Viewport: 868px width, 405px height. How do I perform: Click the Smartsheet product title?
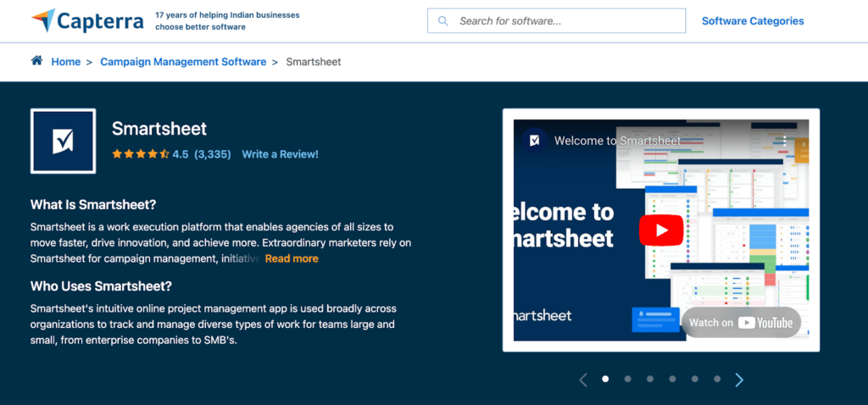point(159,129)
